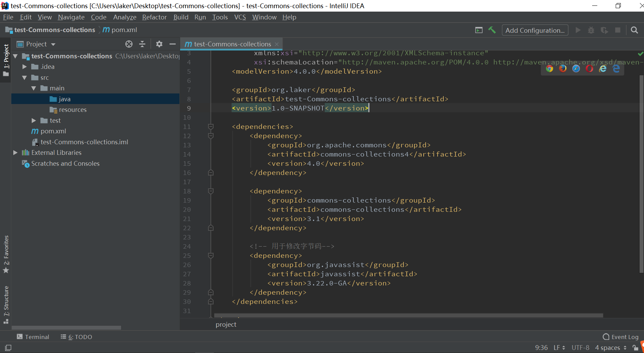Toggle the 1: Project side tab
The height and width of the screenshot is (353, 644).
coord(6,60)
